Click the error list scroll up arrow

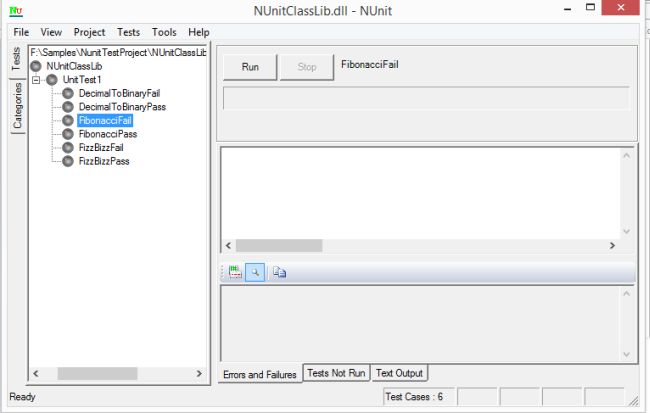point(626,155)
